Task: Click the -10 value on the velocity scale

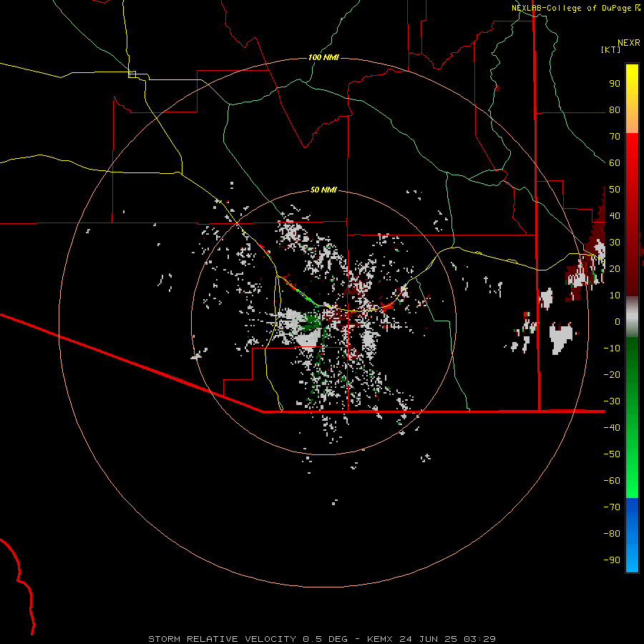Action: coord(612,348)
